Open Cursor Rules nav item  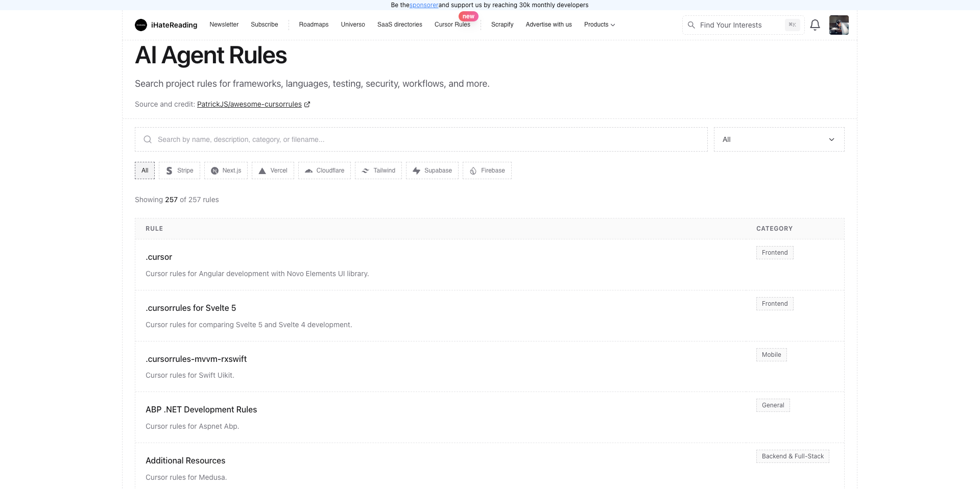[452, 25]
